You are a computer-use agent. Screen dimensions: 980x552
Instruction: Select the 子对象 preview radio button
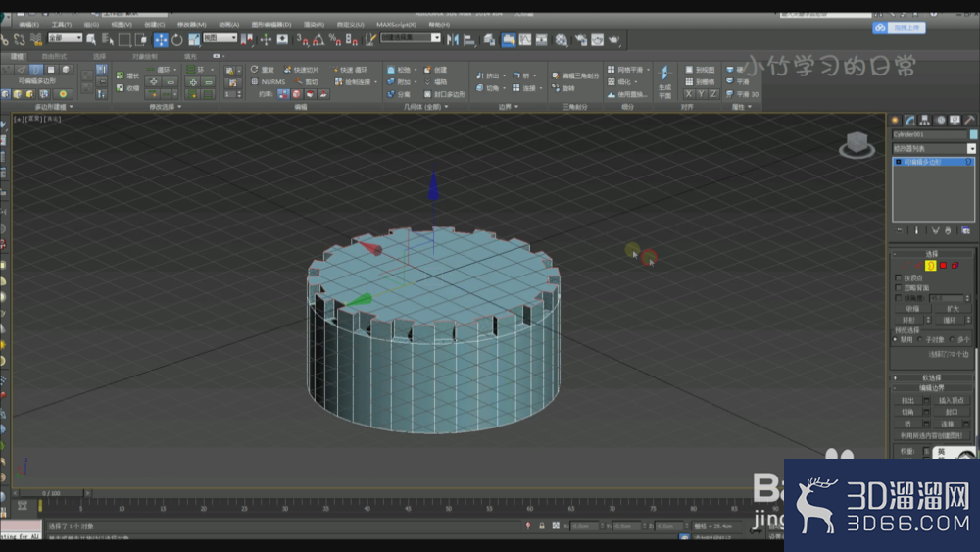click(x=920, y=339)
